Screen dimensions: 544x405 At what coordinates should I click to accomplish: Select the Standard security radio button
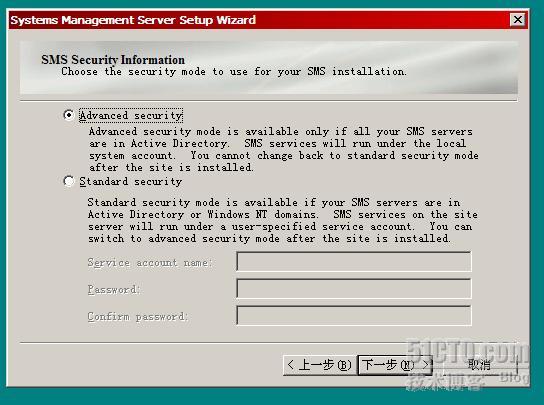click(69, 181)
